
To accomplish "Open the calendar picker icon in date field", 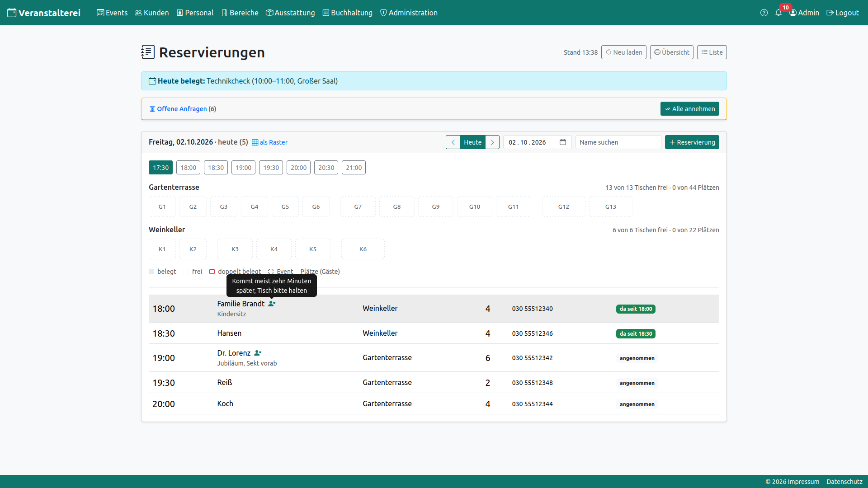I will [563, 142].
